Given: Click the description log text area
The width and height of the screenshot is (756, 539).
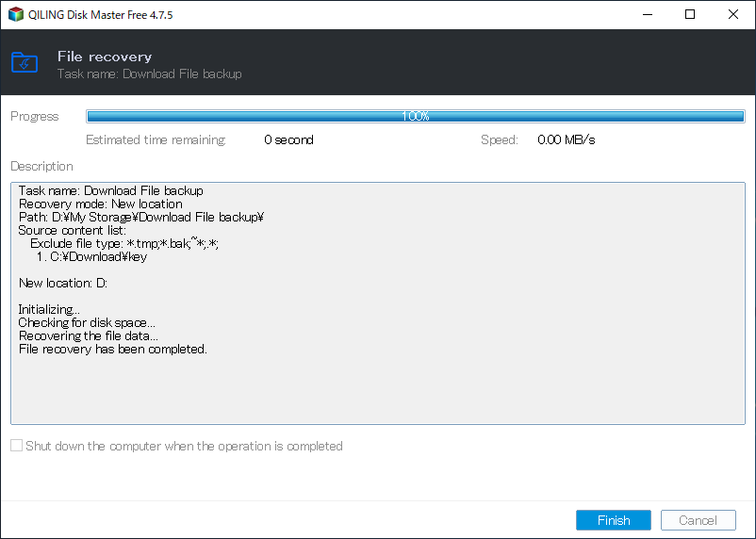Looking at the screenshot, I should click(x=378, y=303).
